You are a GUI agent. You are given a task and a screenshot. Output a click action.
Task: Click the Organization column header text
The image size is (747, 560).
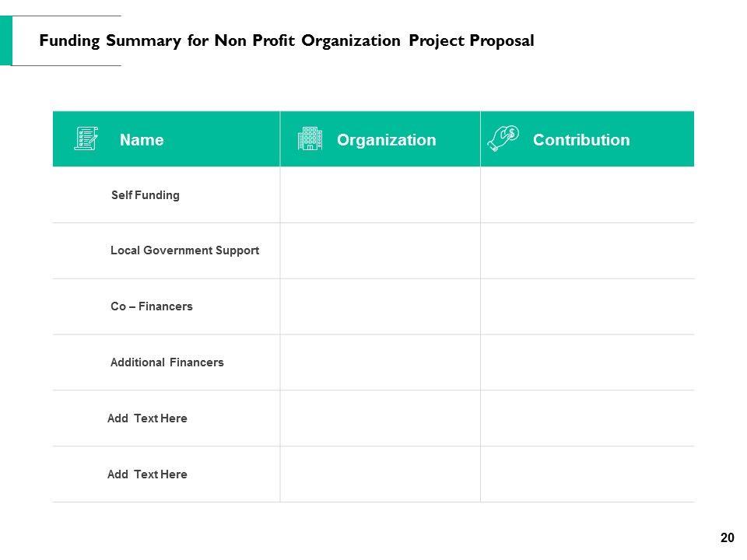[x=387, y=140]
